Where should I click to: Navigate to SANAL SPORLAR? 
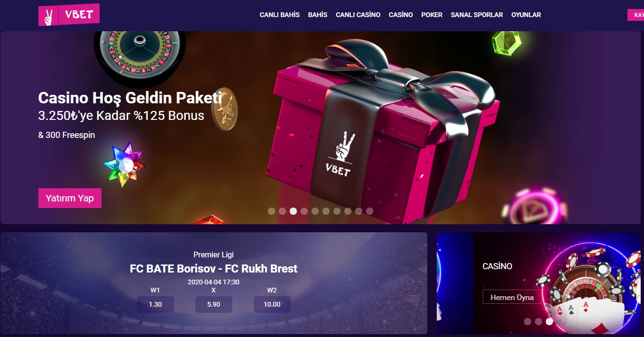coord(477,15)
